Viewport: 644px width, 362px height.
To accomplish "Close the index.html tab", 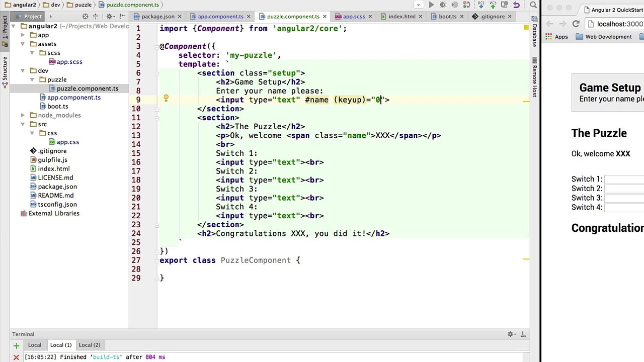I will pyautogui.click(x=421, y=17).
